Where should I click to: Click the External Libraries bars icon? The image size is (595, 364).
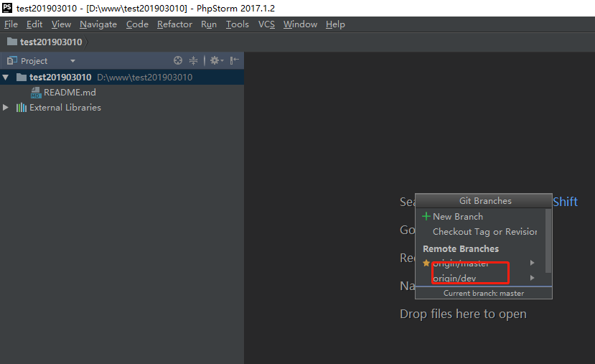[22, 108]
